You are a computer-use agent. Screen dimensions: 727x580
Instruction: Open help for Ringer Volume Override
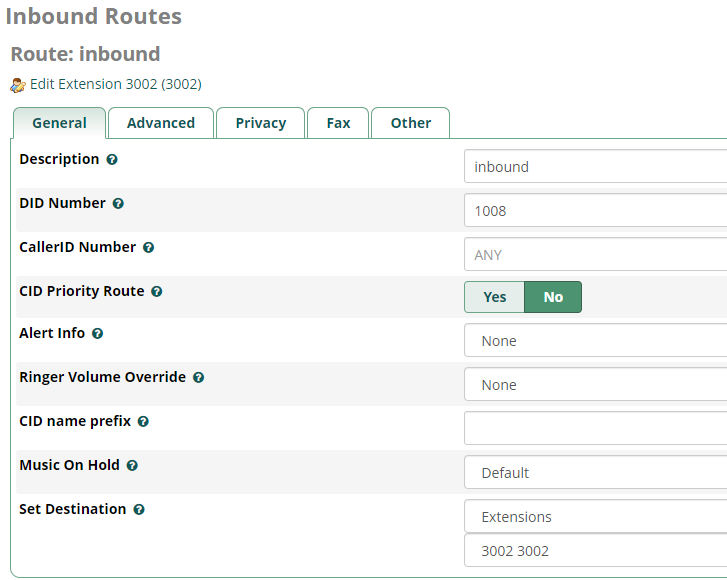tap(198, 377)
